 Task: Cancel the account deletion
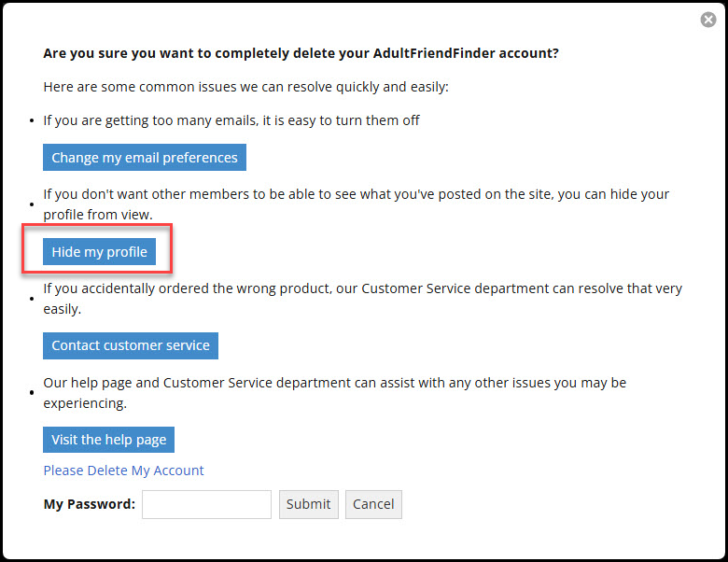click(373, 504)
